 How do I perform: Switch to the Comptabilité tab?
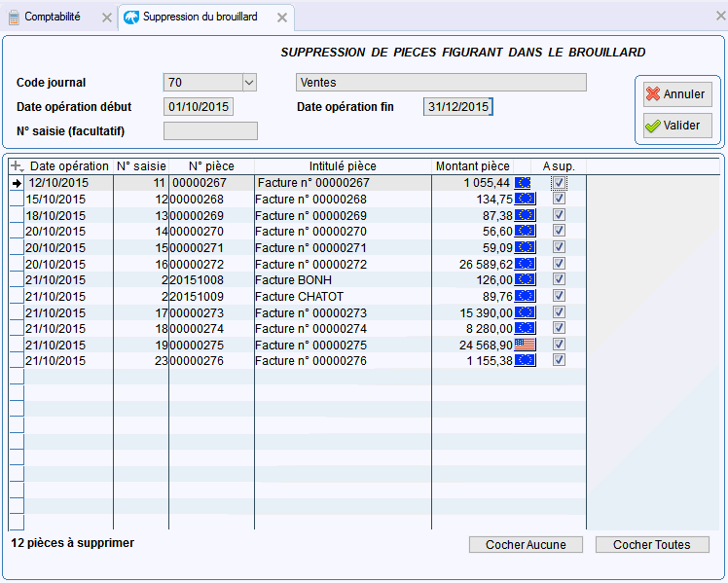[52, 17]
